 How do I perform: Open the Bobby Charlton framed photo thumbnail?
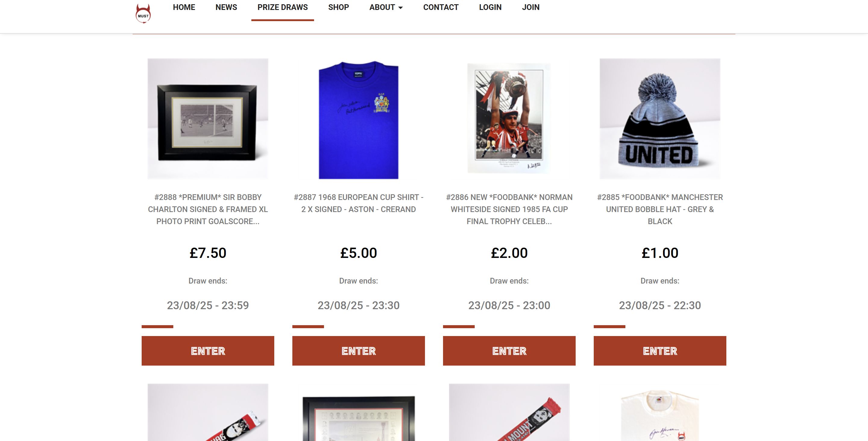(208, 119)
